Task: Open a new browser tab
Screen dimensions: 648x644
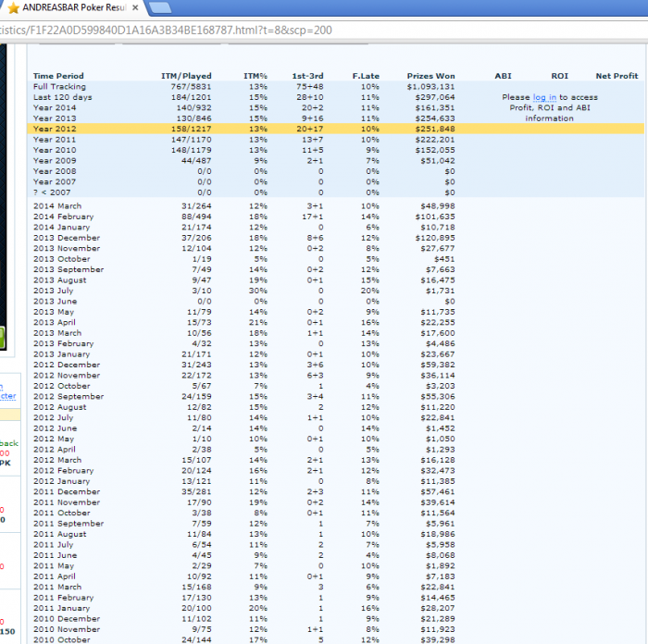Action: pyautogui.click(x=160, y=7)
